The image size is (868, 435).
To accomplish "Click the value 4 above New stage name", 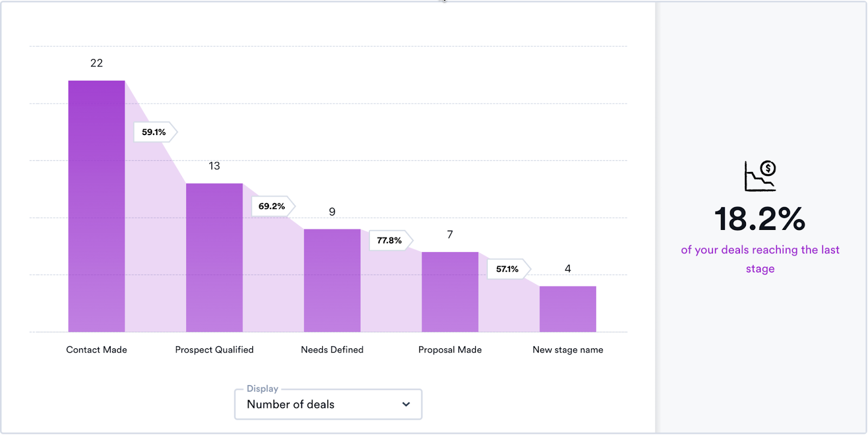I will click(x=567, y=268).
